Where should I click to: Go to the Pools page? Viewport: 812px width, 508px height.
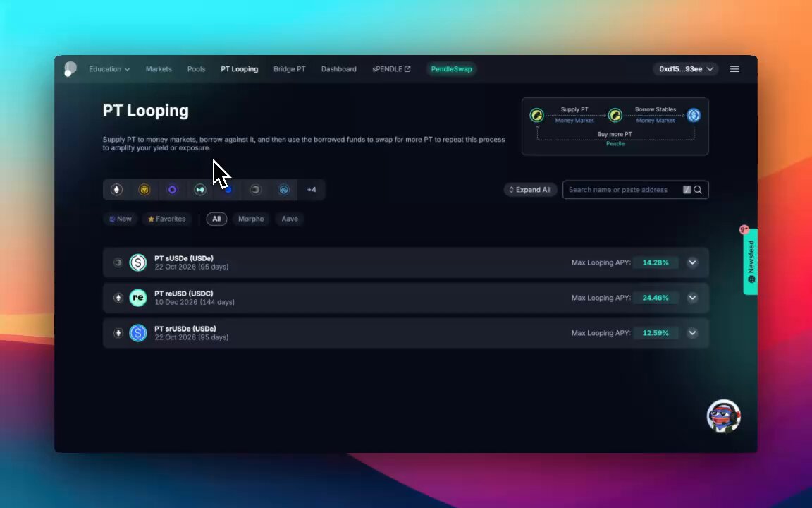point(196,69)
